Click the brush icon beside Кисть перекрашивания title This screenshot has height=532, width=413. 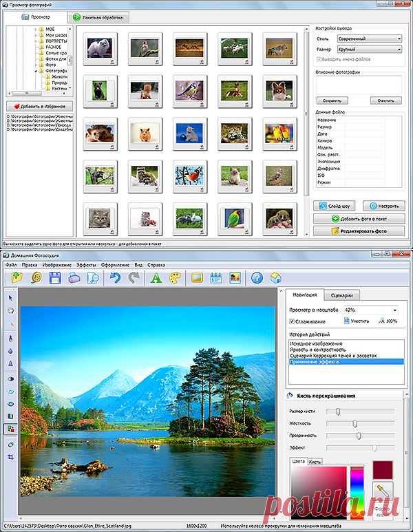290,396
